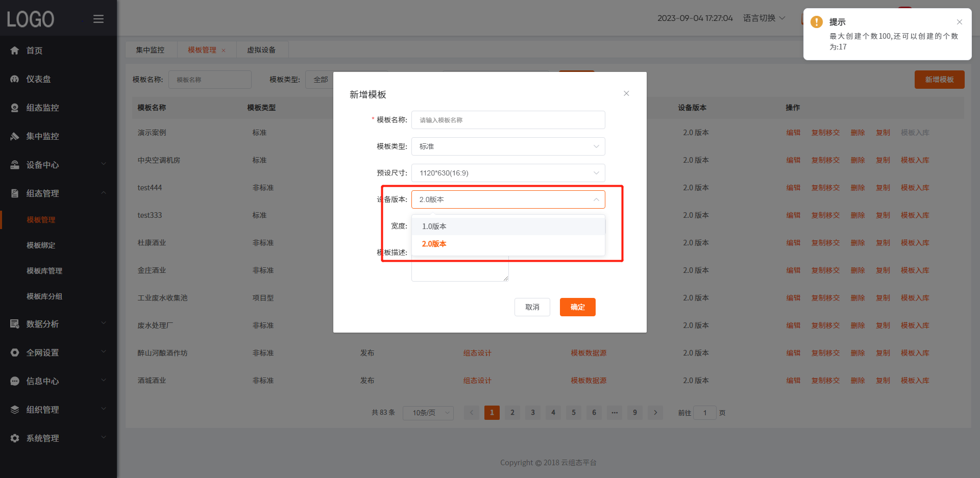Image resolution: width=980 pixels, height=478 pixels.
Task: Click the 数据分析 sidebar icon
Action: (15, 324)
